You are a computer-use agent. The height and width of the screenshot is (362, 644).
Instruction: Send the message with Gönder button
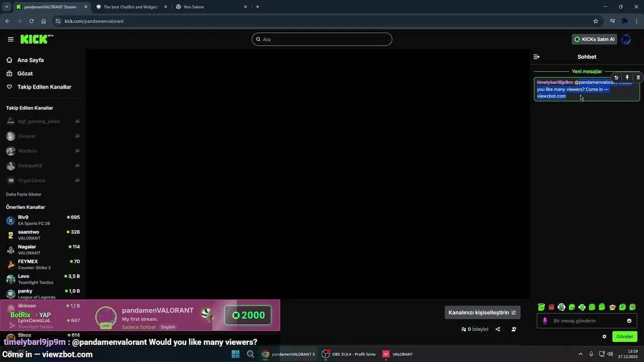(625, 336)
